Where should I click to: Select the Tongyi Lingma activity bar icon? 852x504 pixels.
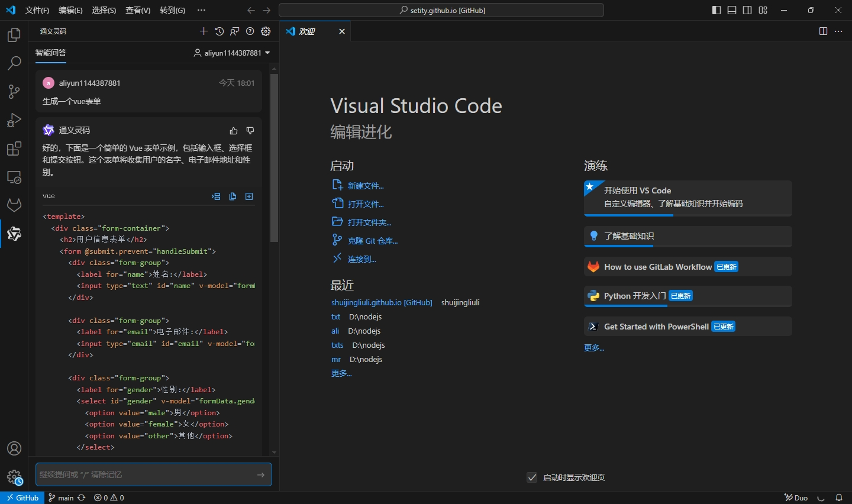pyautogui.click(x=14, y=234)
